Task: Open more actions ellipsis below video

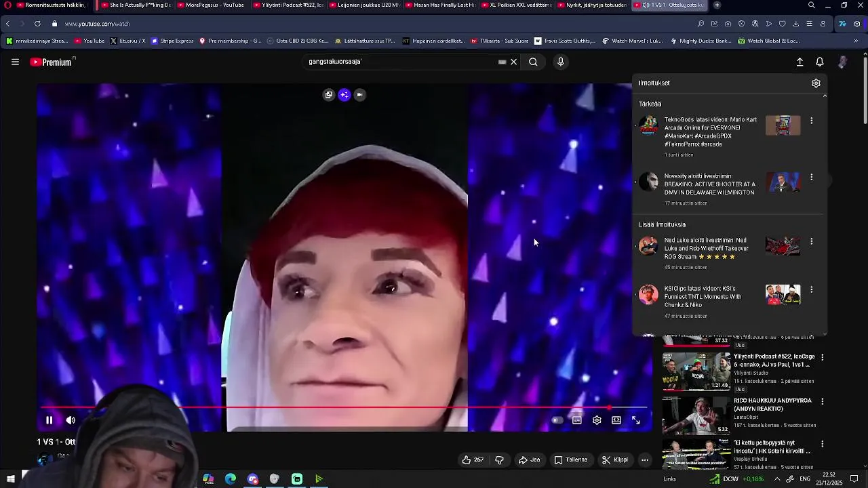Action: 645,460
